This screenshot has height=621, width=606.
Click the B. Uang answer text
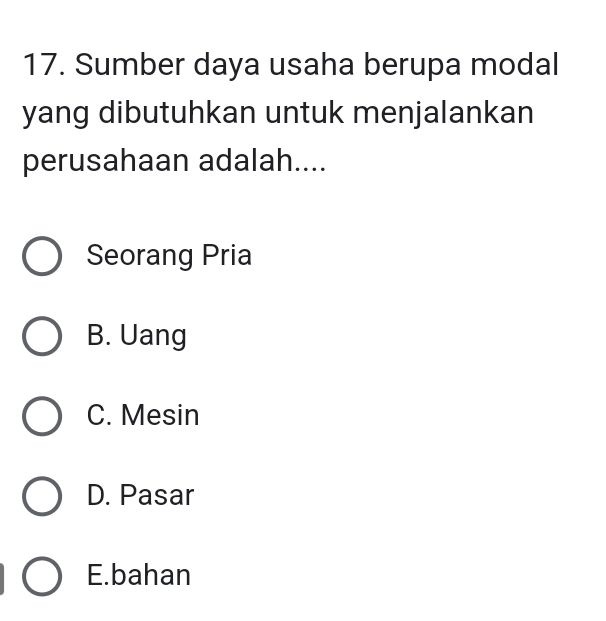coord(137,336)
